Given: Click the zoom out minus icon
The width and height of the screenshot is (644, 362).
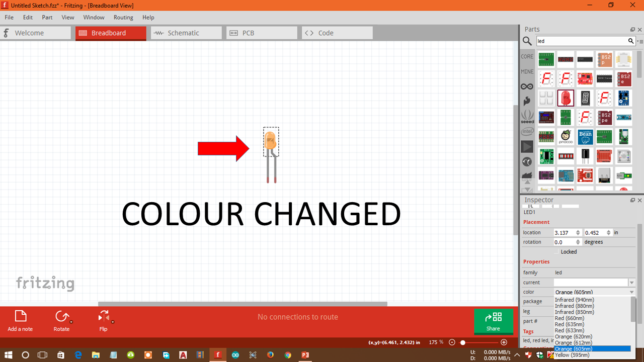Looking at the screenshot, I should [452, 342].
